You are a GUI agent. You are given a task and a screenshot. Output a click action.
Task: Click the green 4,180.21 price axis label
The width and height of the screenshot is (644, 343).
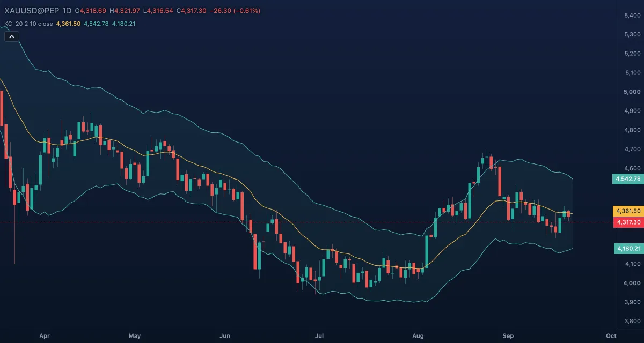point(628,248)
